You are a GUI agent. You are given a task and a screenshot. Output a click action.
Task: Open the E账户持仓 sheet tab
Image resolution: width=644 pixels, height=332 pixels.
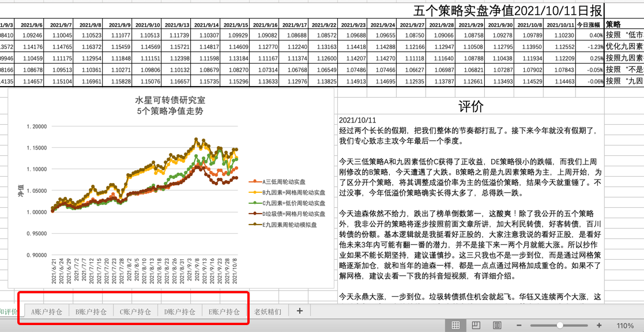pyautogui.click(x=224, y=312)
